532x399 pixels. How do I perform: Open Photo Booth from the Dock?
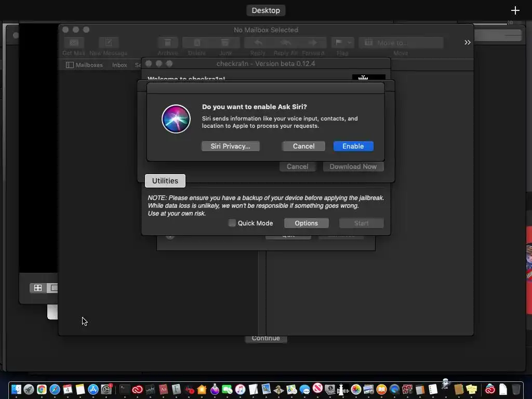click(x=407, y=389)
